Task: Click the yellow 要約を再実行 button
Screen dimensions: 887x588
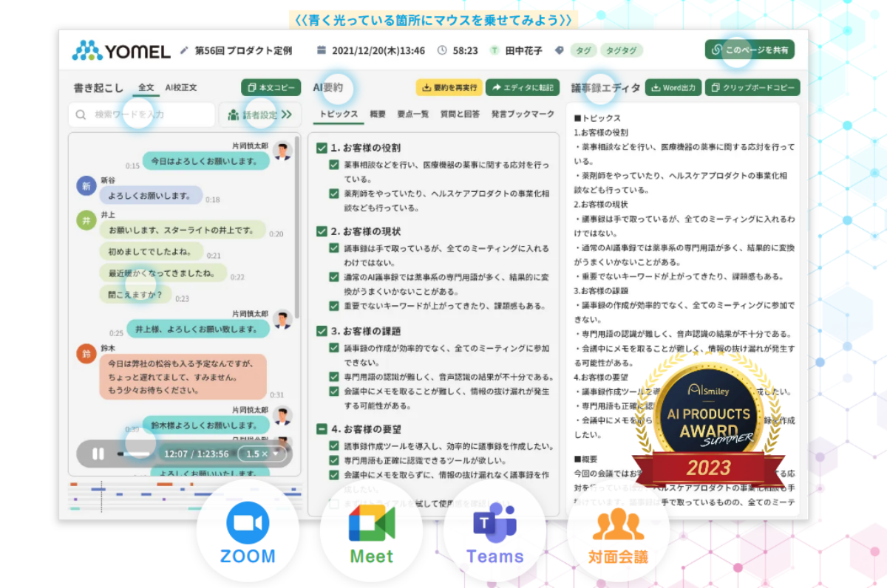Action: (449, 87)
